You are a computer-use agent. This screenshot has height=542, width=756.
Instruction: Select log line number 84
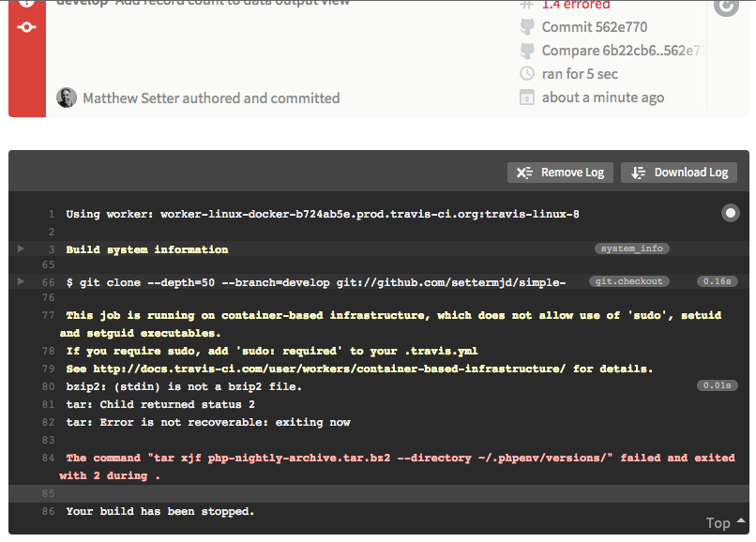point(48,459)
